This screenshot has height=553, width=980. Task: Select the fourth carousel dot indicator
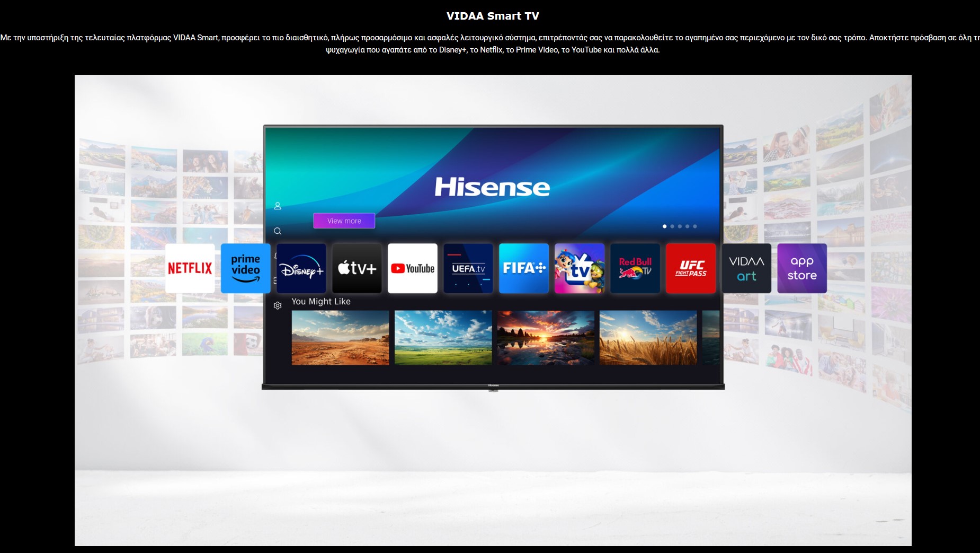[x=688, y=226]
